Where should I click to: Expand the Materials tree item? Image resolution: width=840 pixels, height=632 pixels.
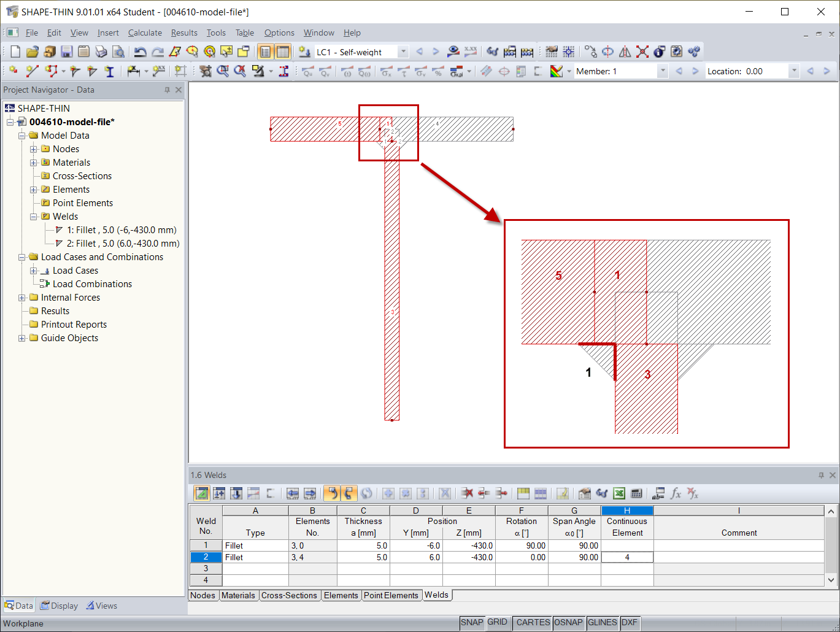point(34,163)
